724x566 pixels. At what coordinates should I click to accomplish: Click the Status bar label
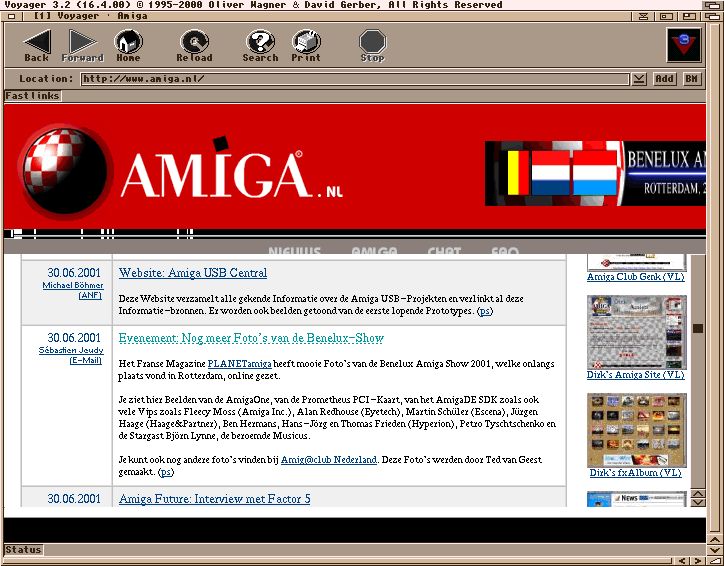click(x=23, y=550)
